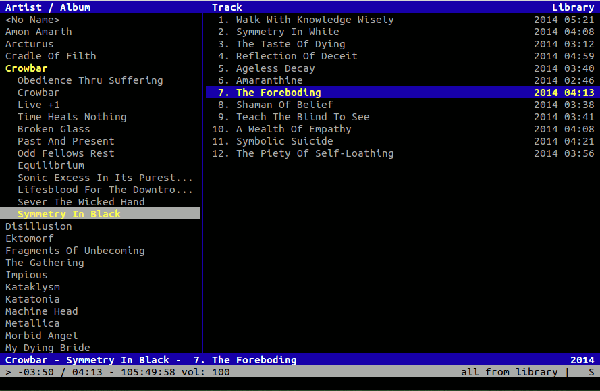This screenshot has width=600, height=391.
Task: Open album Time Heals Nothing
Action: tap(72, 117)
